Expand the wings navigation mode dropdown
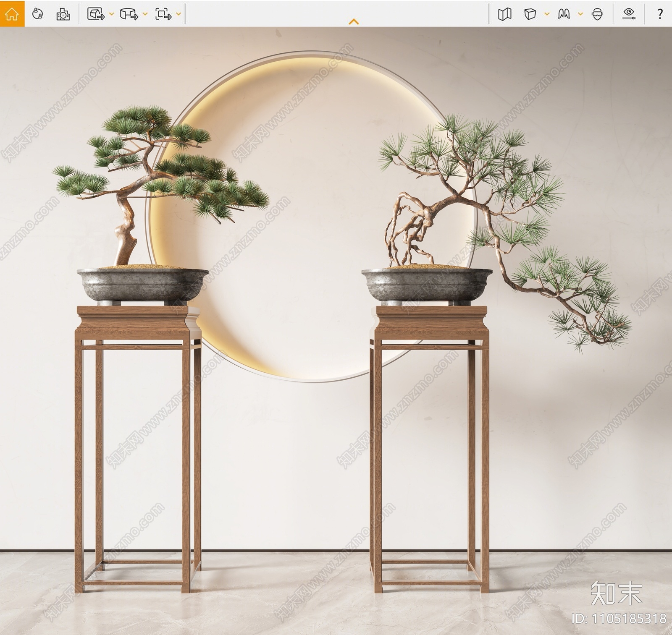The width and height of the screenshot is (672, 635). pyautogui.click(x=580, y=14)
